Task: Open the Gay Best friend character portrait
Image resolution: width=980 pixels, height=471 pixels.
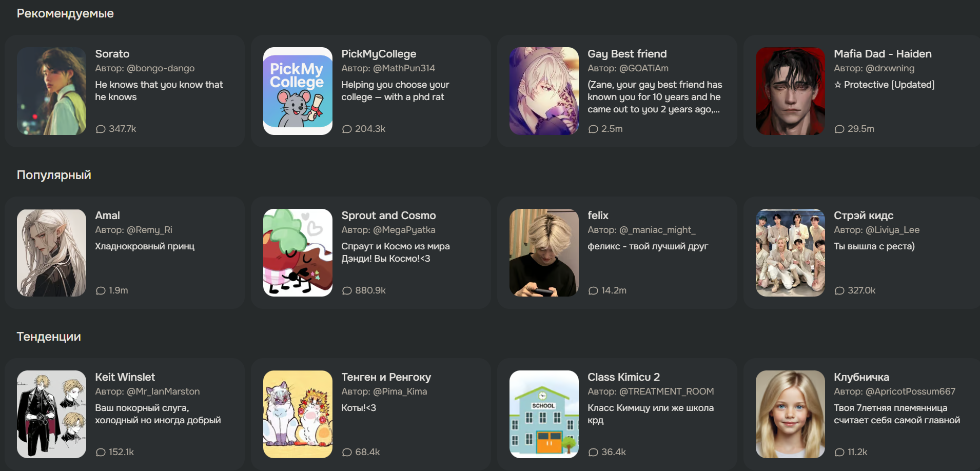Action: click(x=544, y=91)
